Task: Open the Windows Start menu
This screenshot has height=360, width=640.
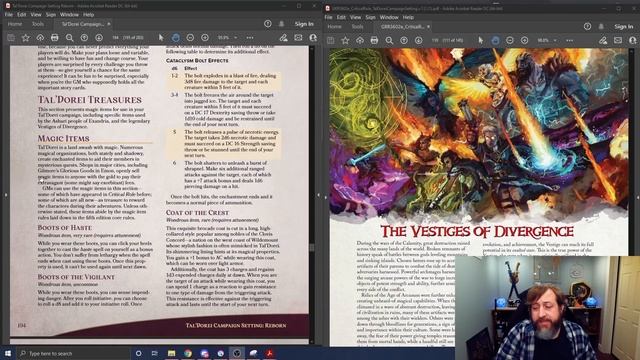Action: 7,353
